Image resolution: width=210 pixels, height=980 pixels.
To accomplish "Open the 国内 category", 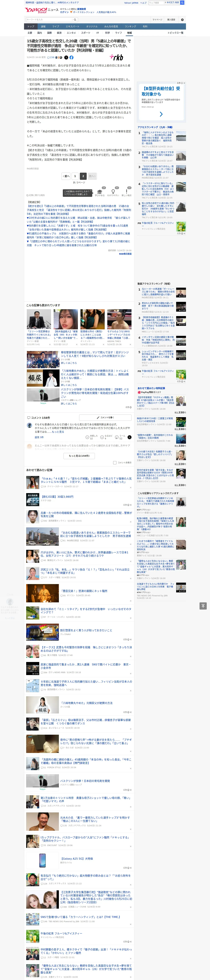I will click(39, 33).
